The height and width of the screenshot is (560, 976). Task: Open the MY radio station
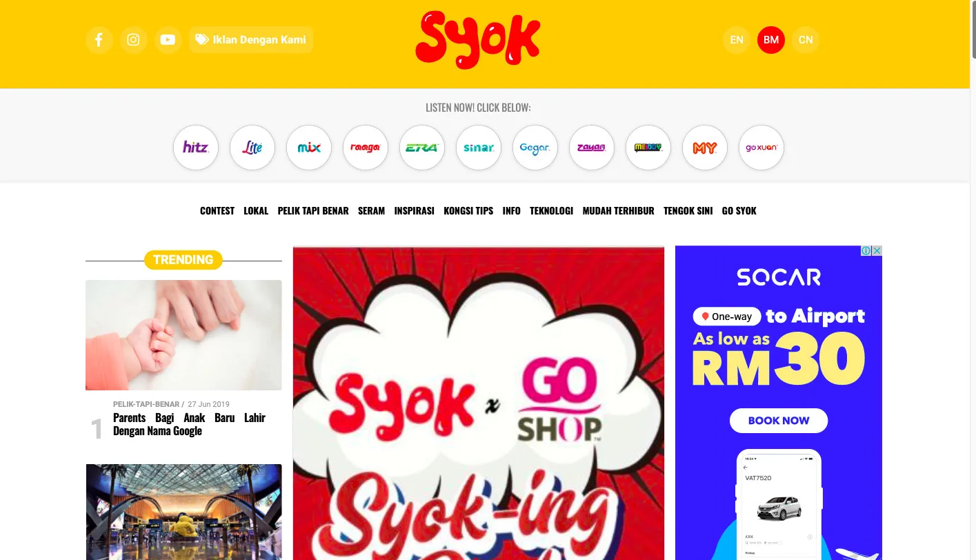coord(705,148)
